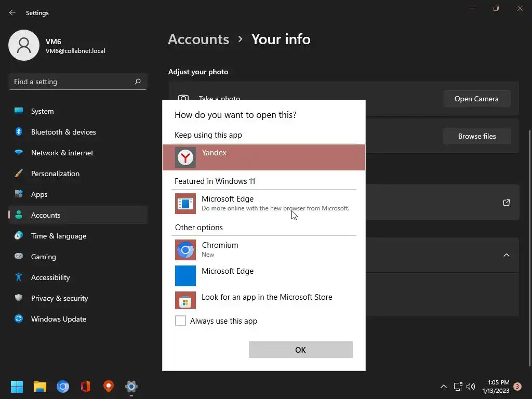Image resolution: width=532 pixels, height=399 pixels.
Task: Open Windows Update settings
Action: coord(58,319)
